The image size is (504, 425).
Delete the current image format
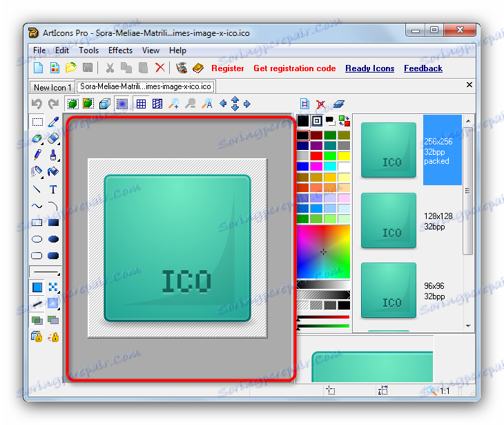click(x=321, y=104)
